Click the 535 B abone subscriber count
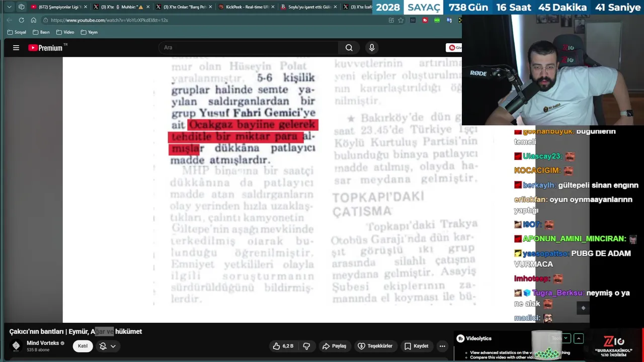The height and width of the screenshot is (362, 644). pyautogui.click(x=38, y=350)
